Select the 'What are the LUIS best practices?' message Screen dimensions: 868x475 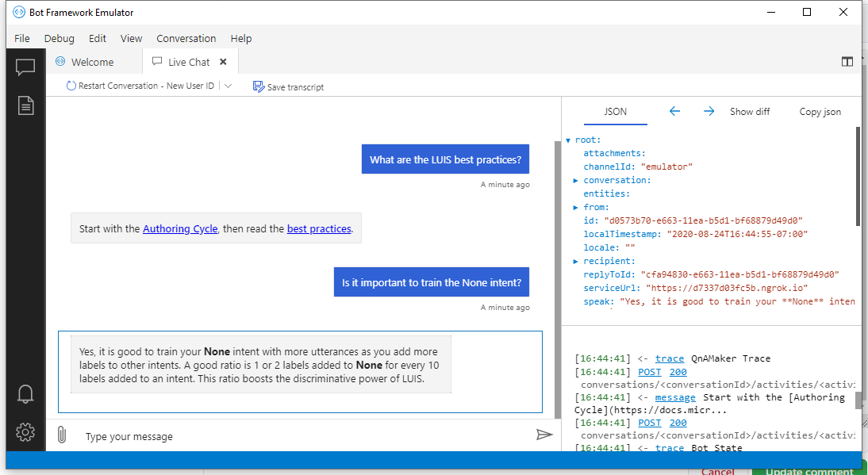(446, 160)
